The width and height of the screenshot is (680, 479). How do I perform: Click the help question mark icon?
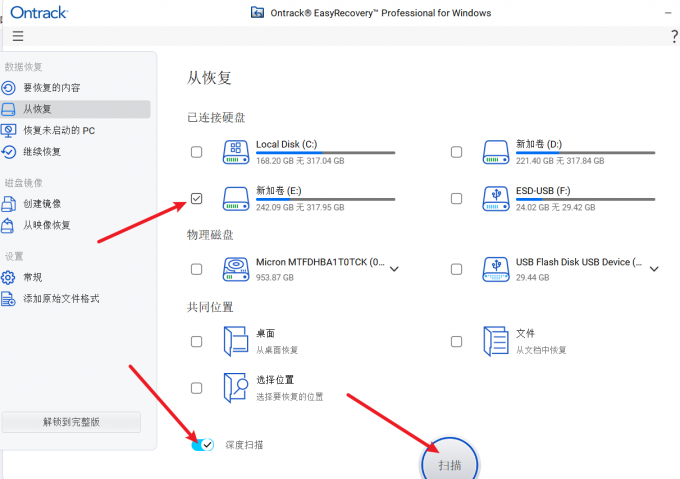674,36
